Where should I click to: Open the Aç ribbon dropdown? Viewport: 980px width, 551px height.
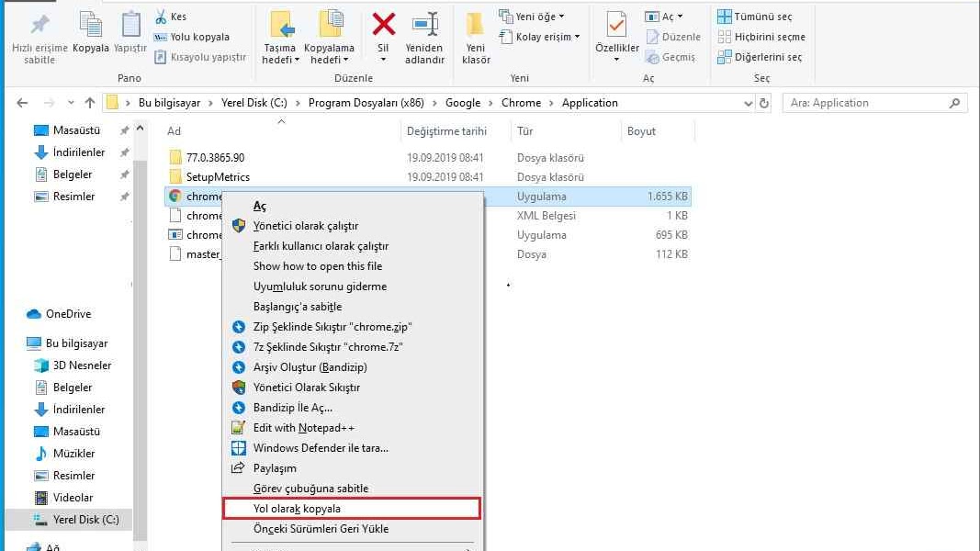[664, 17]
